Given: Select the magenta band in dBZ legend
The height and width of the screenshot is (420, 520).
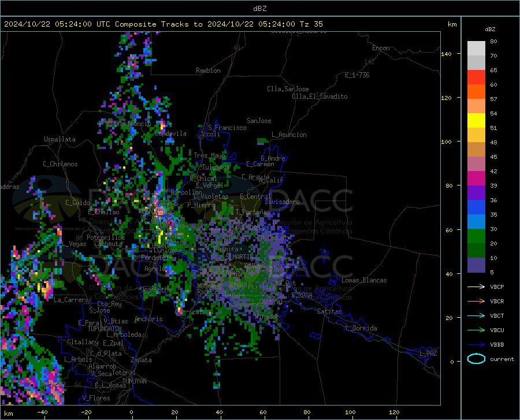Looking at the screenshot, I should (476, 179).
